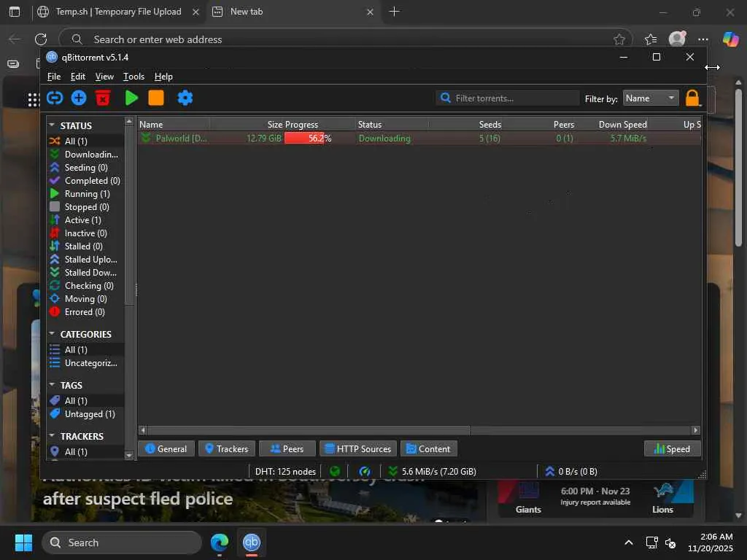Viewport: 747px width, 560px height.
Task: Open Options with the blue gear icon
Action: [x=185, y=98]
